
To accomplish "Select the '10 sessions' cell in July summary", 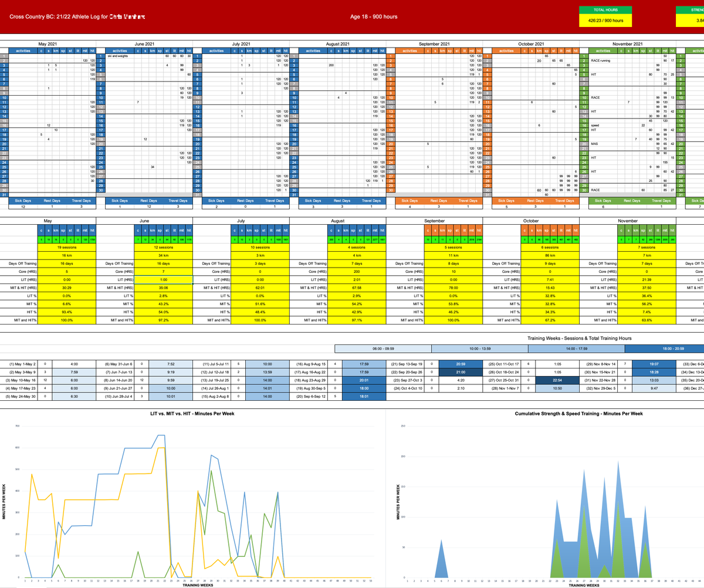I will 260,249.
